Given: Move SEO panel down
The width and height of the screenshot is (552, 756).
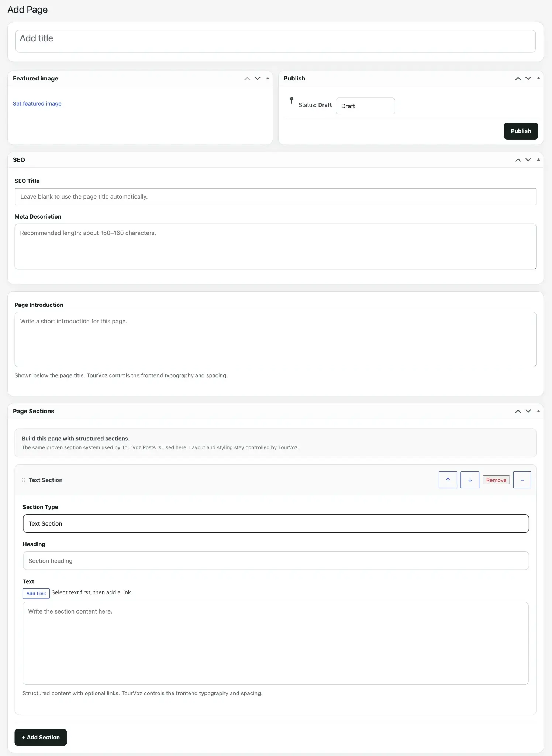Looking at the screenshot, I should click(x=528, y=160).
